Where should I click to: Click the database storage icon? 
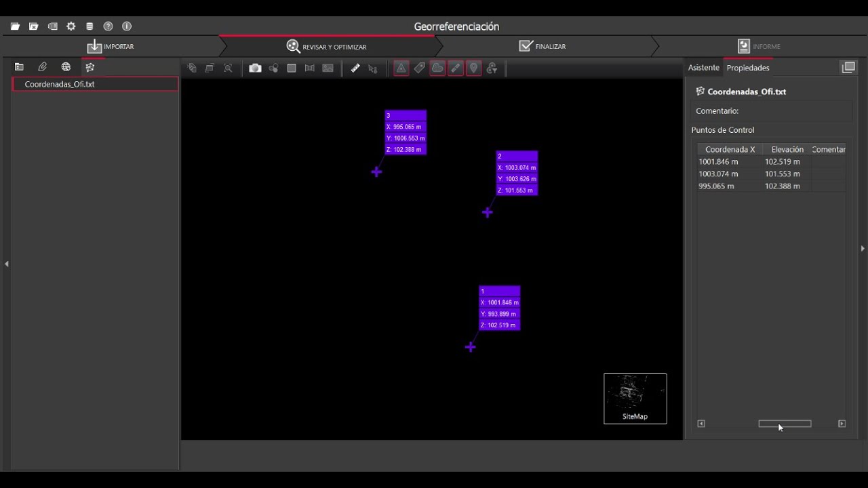(90, 26)
